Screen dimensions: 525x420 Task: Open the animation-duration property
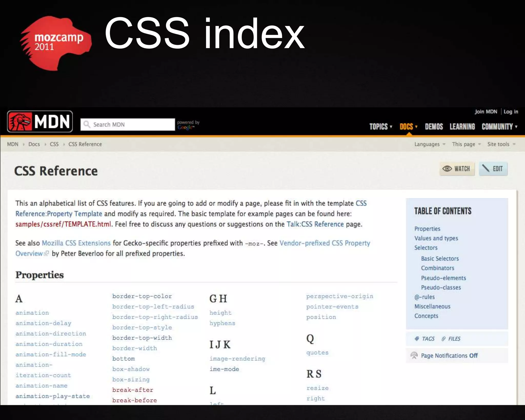(x=49, y=344)
